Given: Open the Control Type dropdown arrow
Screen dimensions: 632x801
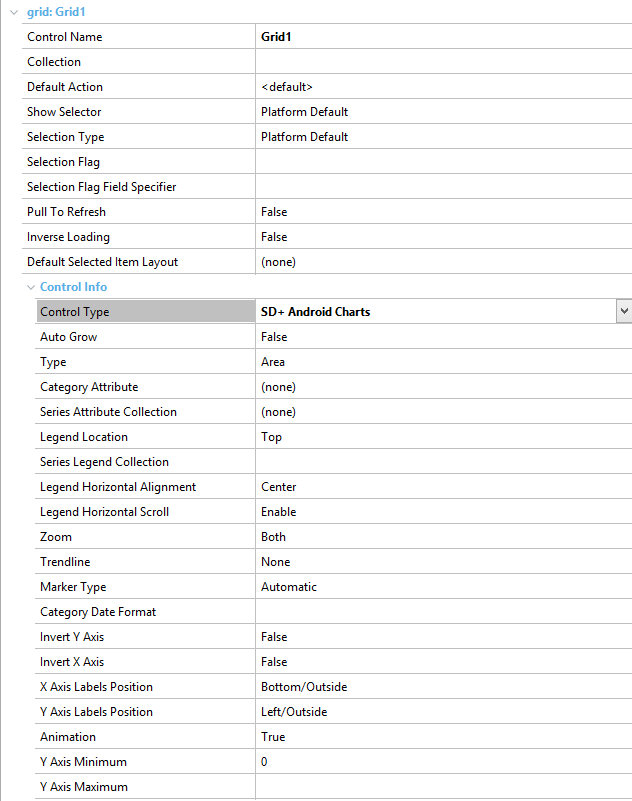Looking at the screenshot, I should tap(624, 311).
